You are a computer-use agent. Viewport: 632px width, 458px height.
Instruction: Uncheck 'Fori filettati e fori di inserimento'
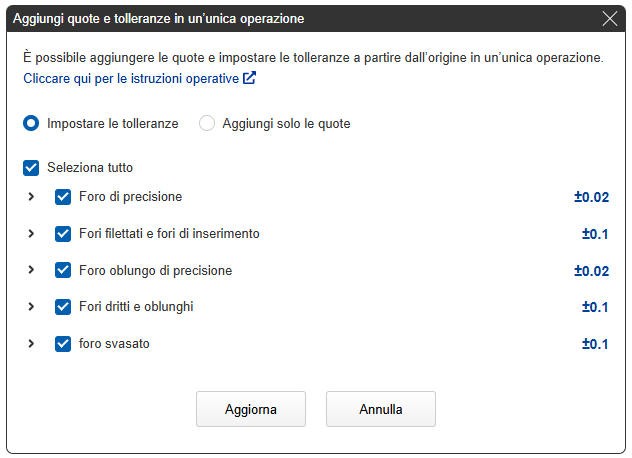point(63,234)
